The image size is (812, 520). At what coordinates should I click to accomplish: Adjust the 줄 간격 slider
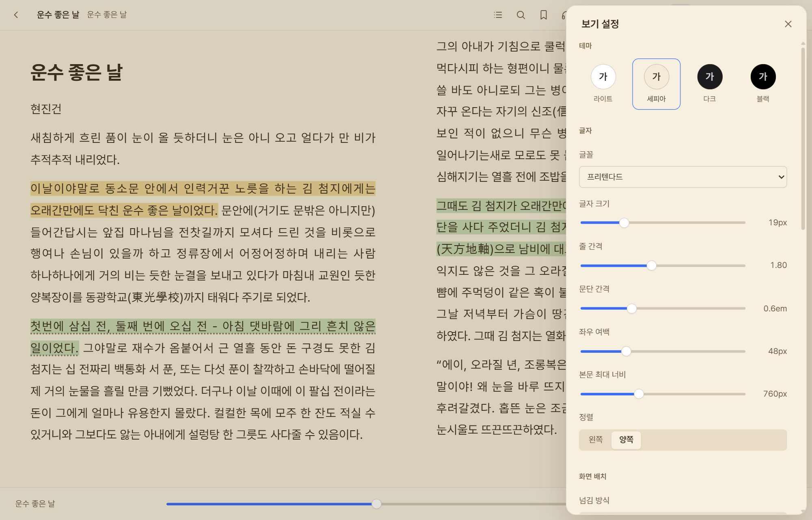(663, 265)
